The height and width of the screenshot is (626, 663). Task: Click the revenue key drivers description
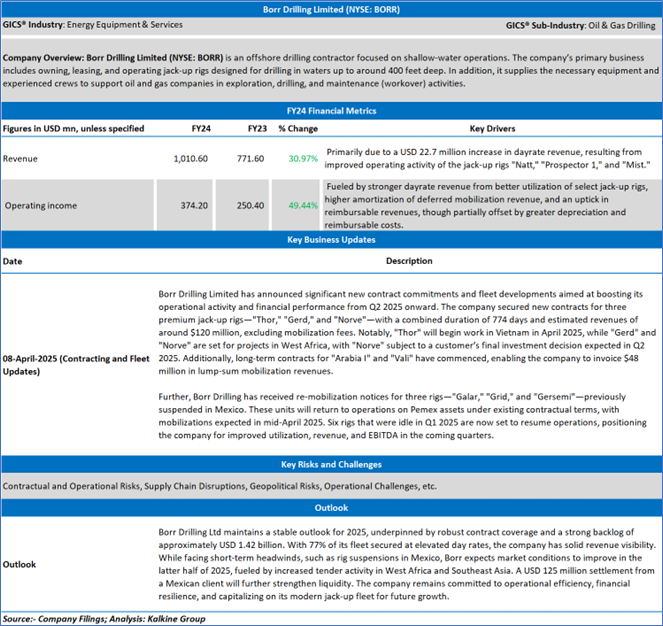488,158
